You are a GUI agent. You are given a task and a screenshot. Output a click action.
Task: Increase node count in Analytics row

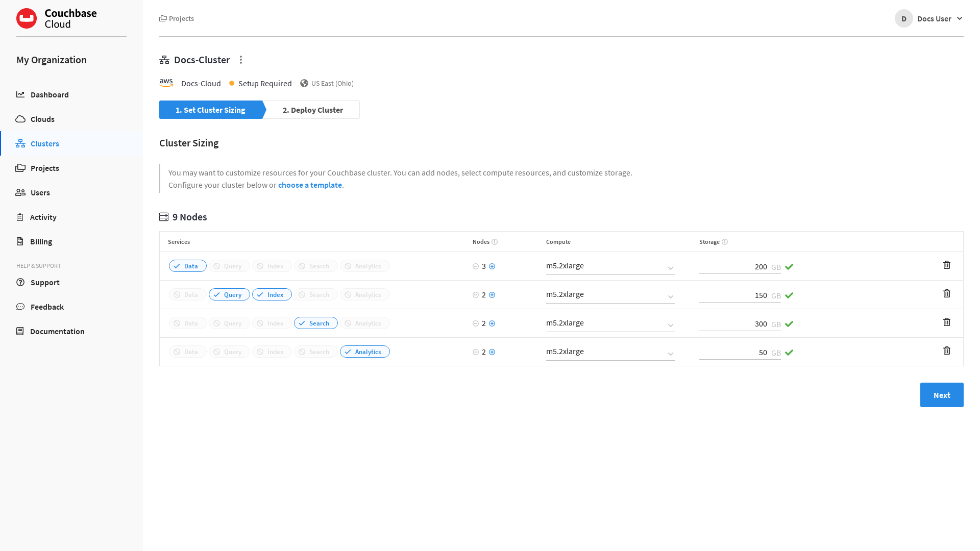tap(492, 352)
